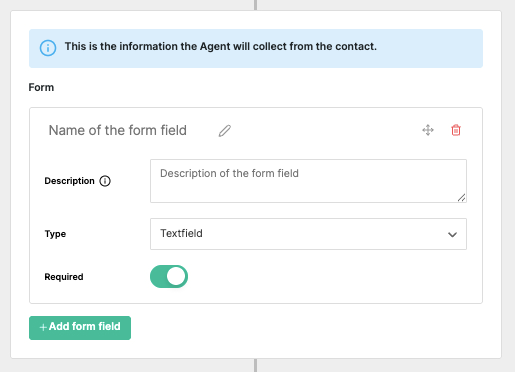Add a new form field
This screenshot has width=515, height=372.
80,328
